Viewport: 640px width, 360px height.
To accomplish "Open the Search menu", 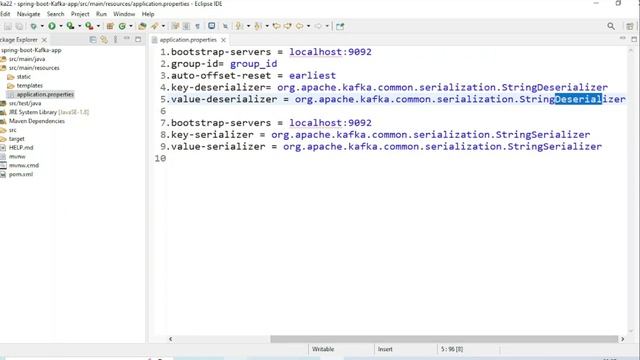I will 56,14.
